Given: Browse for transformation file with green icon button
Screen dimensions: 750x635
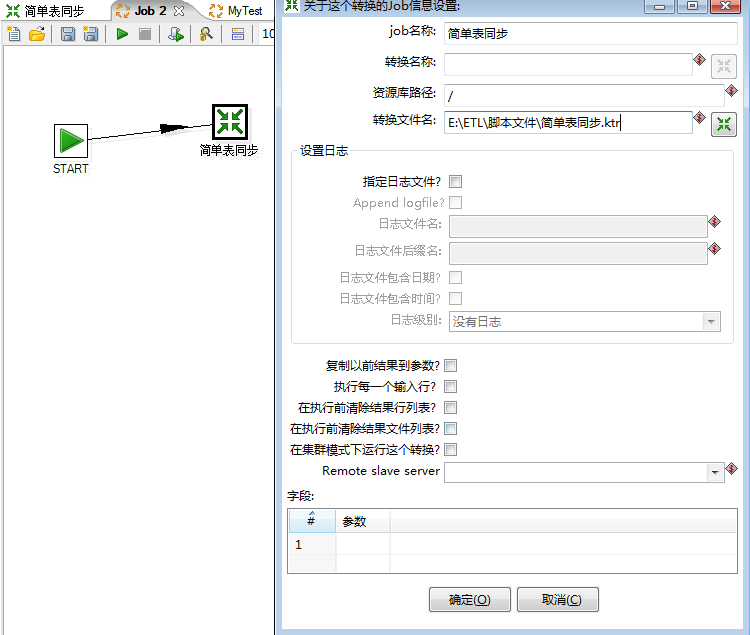Looking at the screenshot, I should tap(724, 124).
